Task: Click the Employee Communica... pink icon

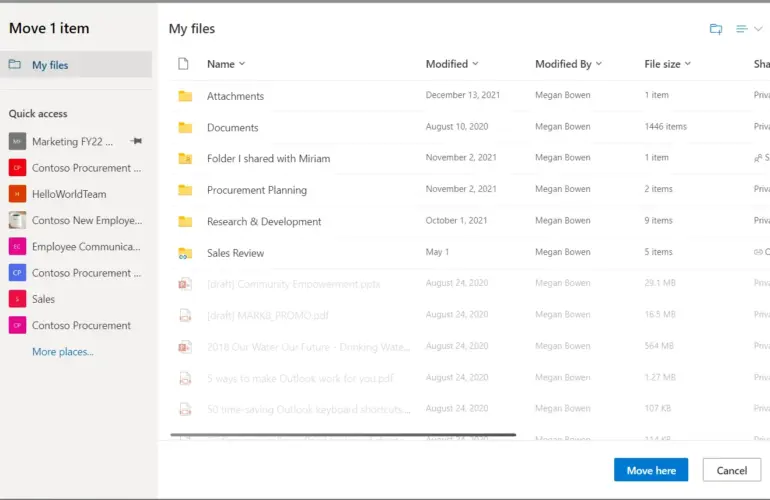Action: pos(17,247)
